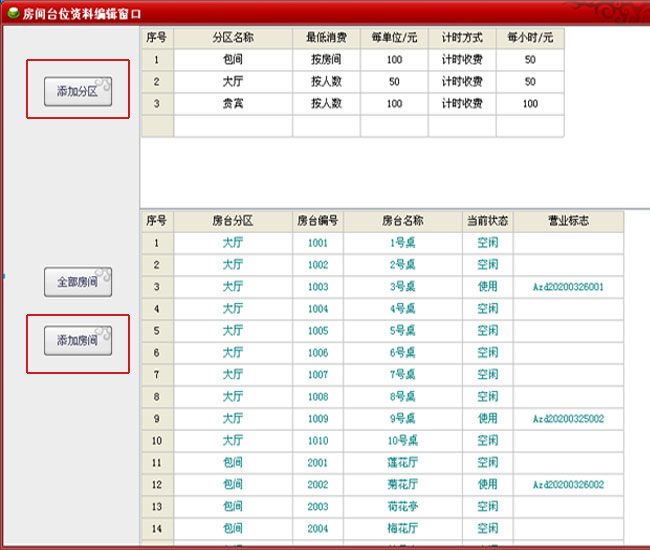The width and height of the screenshot is (650, 550).
Task: Click 使用 status in 菊花厅 row
Action: (488, 485)
